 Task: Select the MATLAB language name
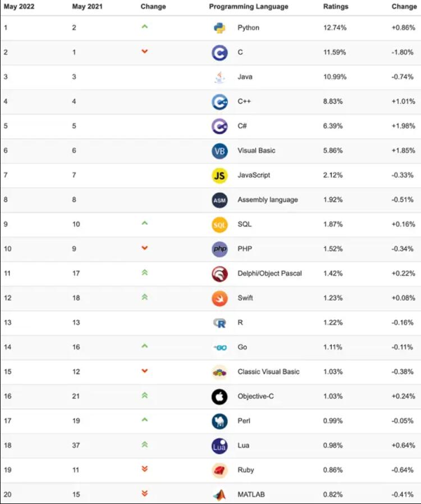(251, 494)
